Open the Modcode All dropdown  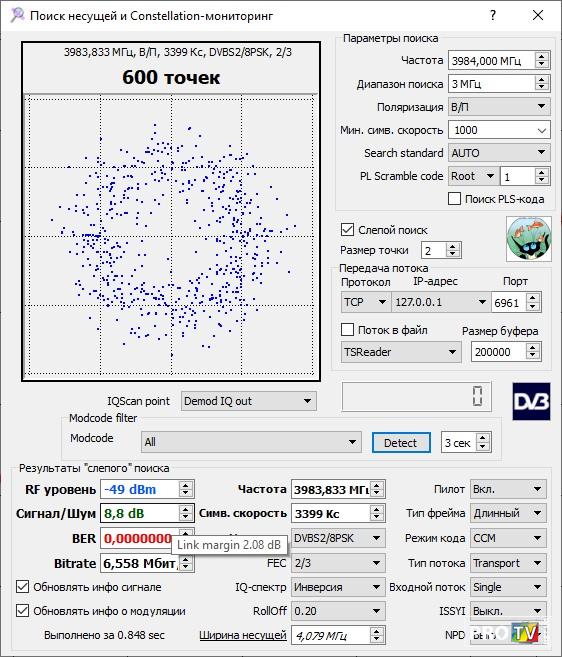pos(251,442)
